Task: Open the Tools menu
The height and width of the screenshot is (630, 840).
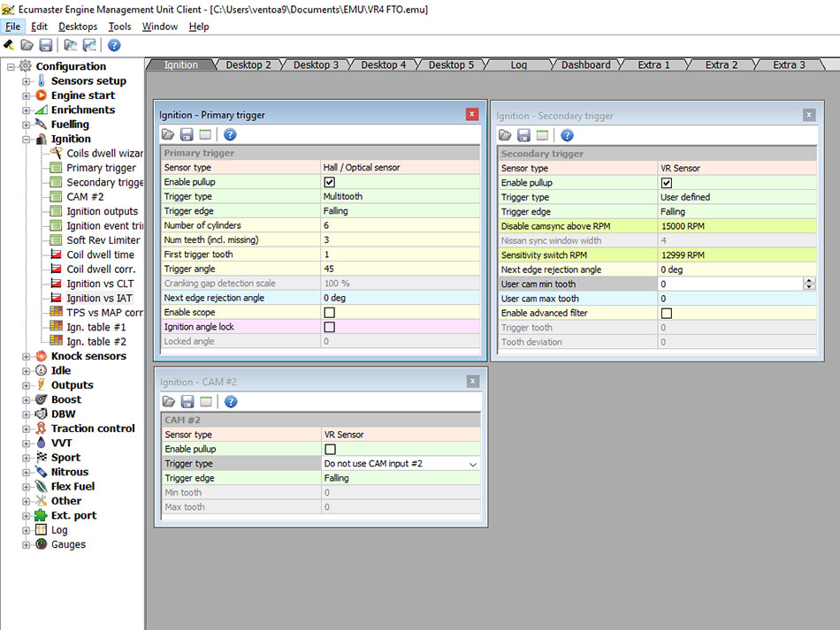Action: click(119, 27)
